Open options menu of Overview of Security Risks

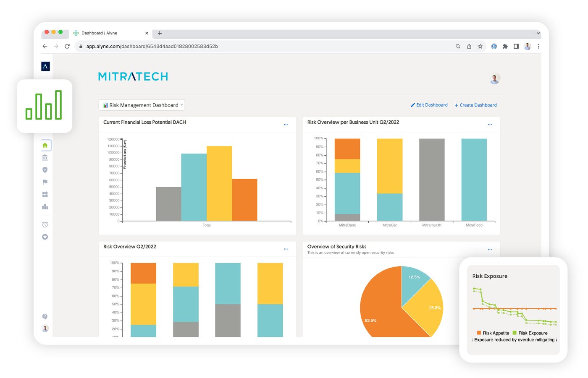point(490,250)
